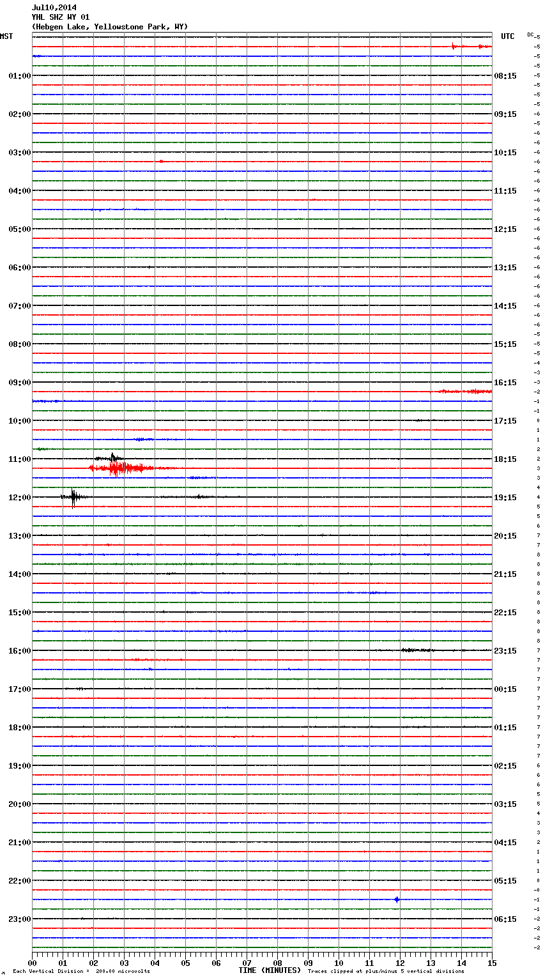The height and width of the screenshot is (980, 543).
Task: Click the 00:15 UTC time label
Action: click(505, 689)
